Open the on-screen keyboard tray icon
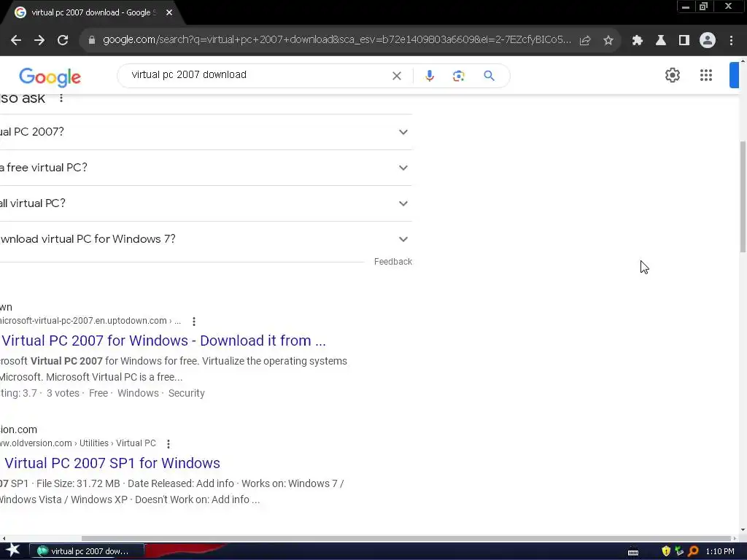747x560 pixels. tap(633, 552)
